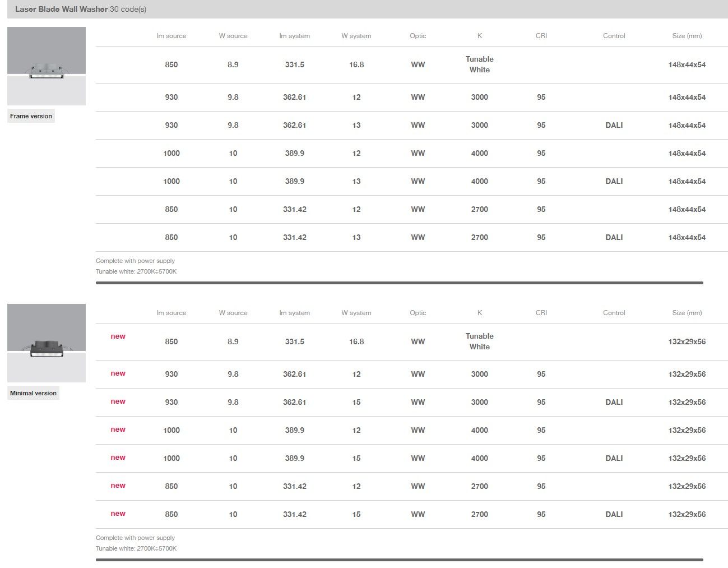728x568 pixels.
Task: Click 16.8 W system value in Frame version table
Action: [x=356, y=64]
